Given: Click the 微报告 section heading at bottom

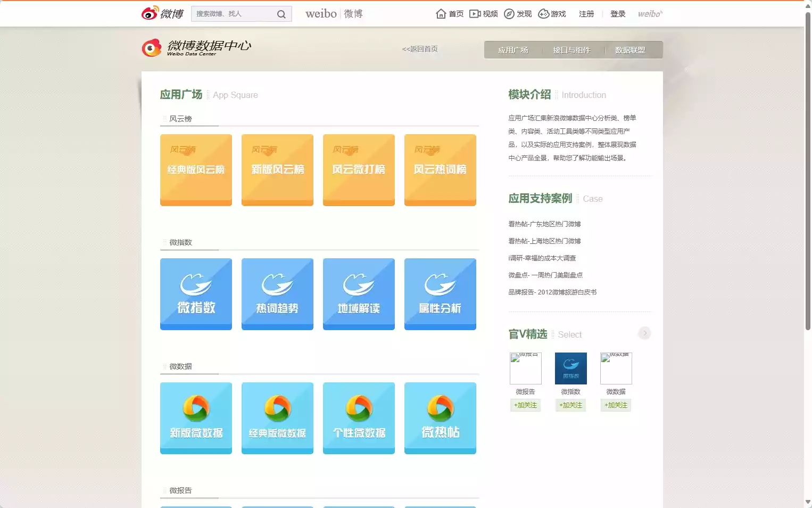Looking at the screenshot, I should pos(180,490).
